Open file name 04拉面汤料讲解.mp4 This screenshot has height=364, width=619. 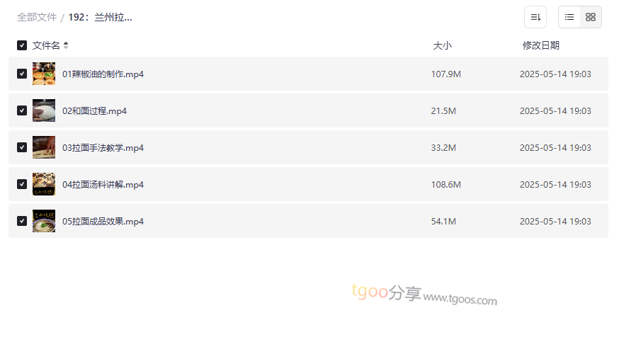click(x=103, y=184)
